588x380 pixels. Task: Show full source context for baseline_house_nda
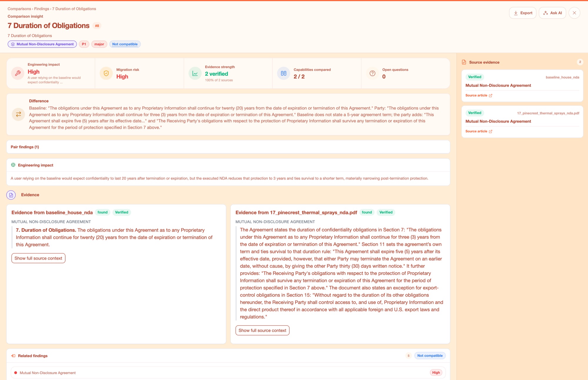pyautogui.click(x=38, y=258)
